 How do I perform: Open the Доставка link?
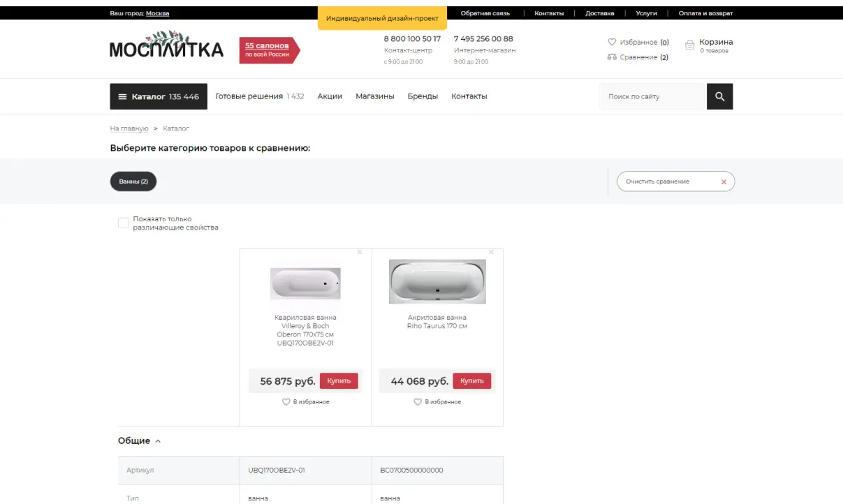point(600,13)
